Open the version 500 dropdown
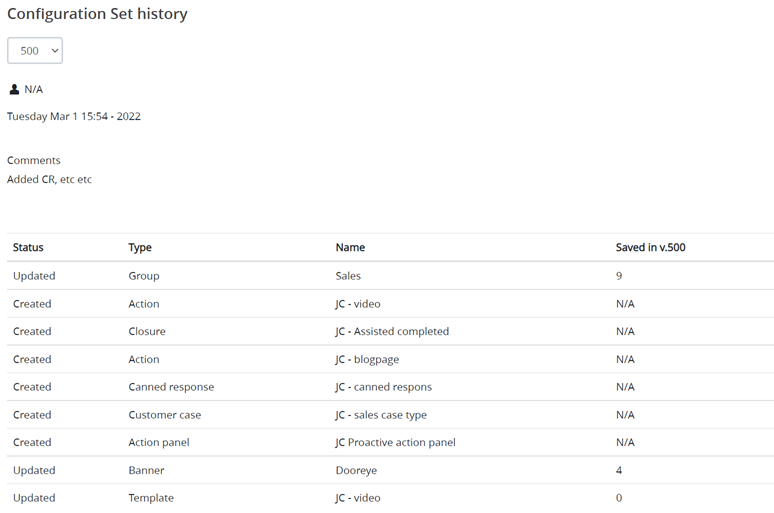 [35, 51]
